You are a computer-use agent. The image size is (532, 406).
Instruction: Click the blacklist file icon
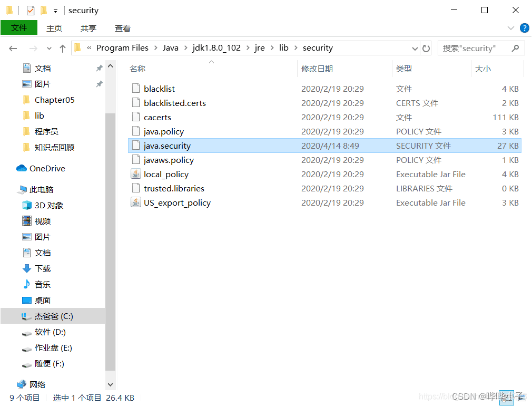[136, 89]
